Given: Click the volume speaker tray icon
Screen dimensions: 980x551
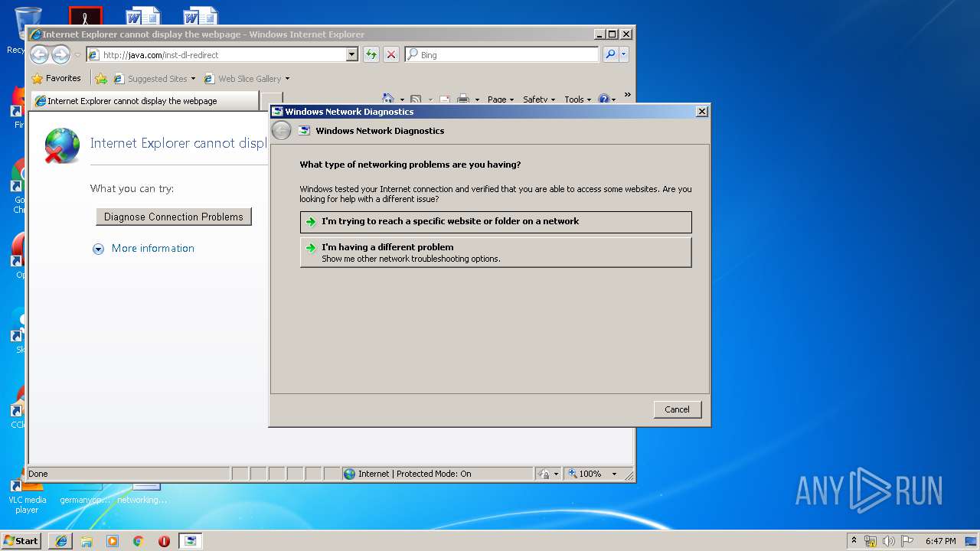Looking at the screenshot, I should coord(889,541).
